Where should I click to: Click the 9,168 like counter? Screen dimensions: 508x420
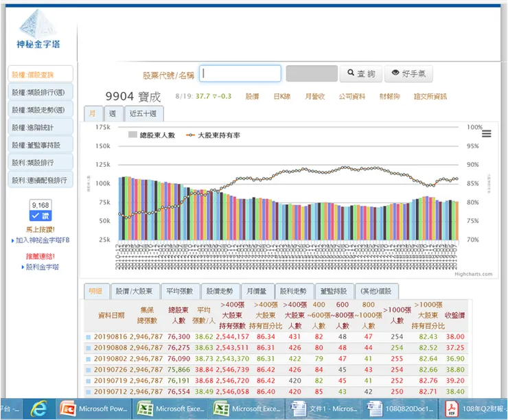click(x=41, y=205)
